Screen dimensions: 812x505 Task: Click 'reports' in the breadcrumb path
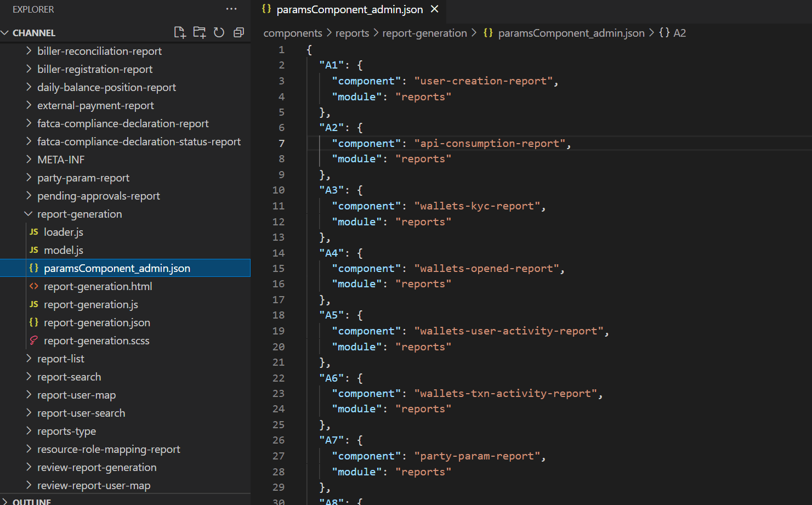[352, 33]
